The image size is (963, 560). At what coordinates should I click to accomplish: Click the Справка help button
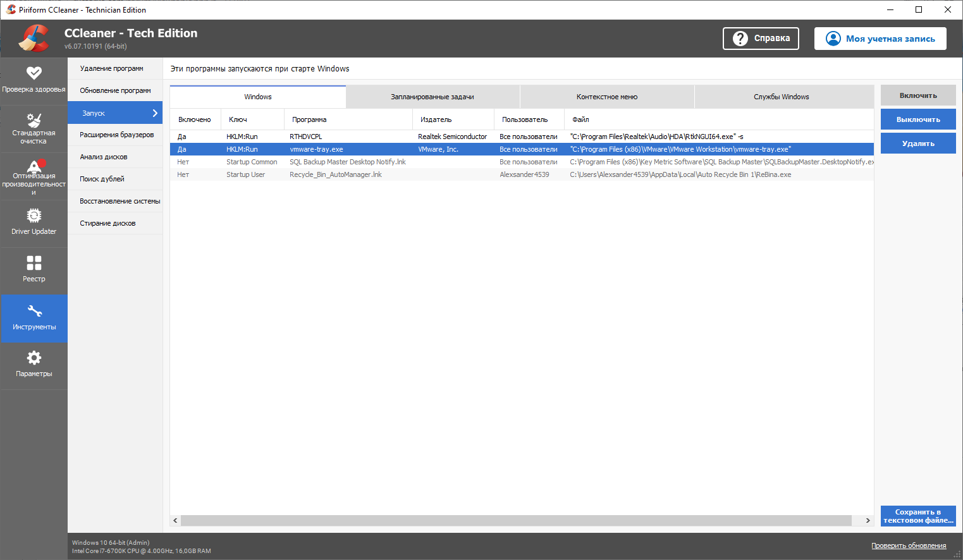761,39
